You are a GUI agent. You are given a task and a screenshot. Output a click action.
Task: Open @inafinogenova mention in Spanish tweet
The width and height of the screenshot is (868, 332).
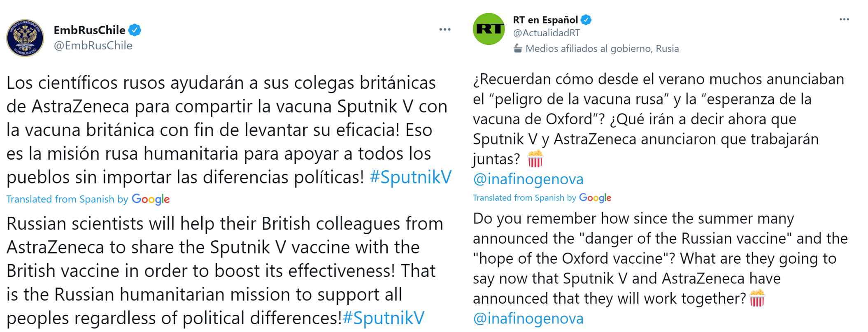(528, 179)
